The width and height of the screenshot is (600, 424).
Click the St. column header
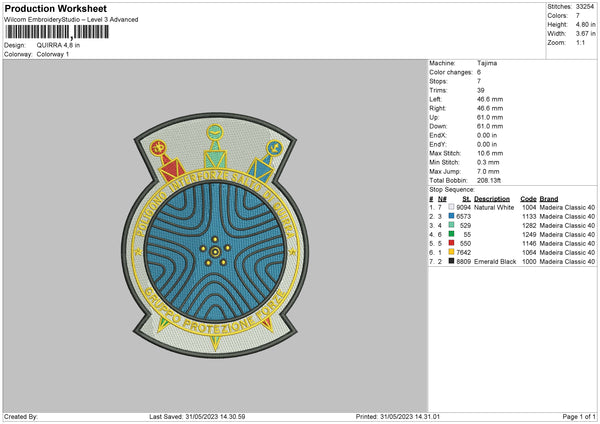pos(466,199)
